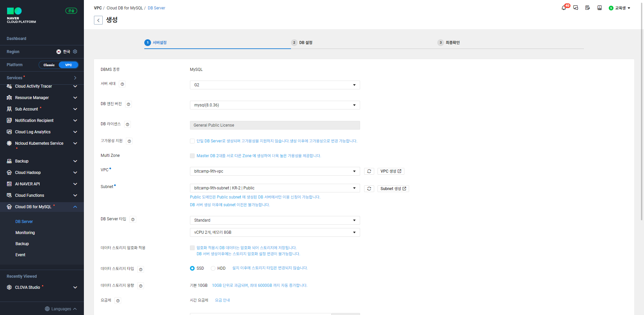
Task: Show help for DB 엔진 버전
Action: pos(129,104)
